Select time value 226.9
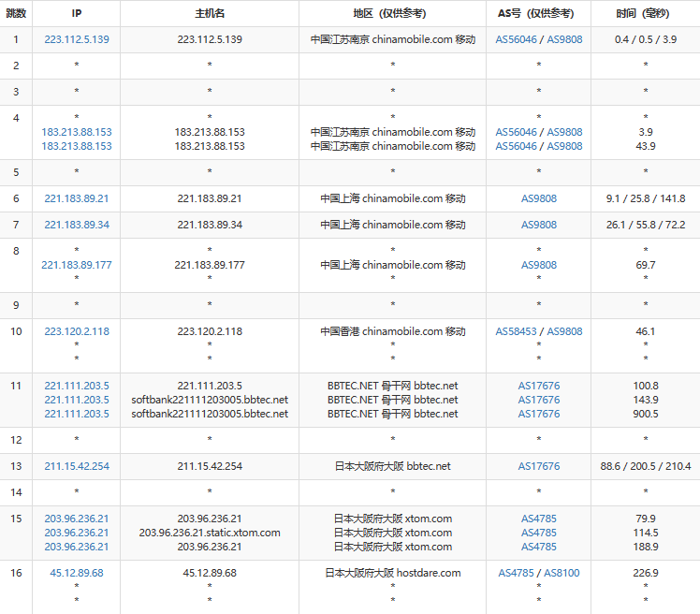 click(x=646, y=573)
